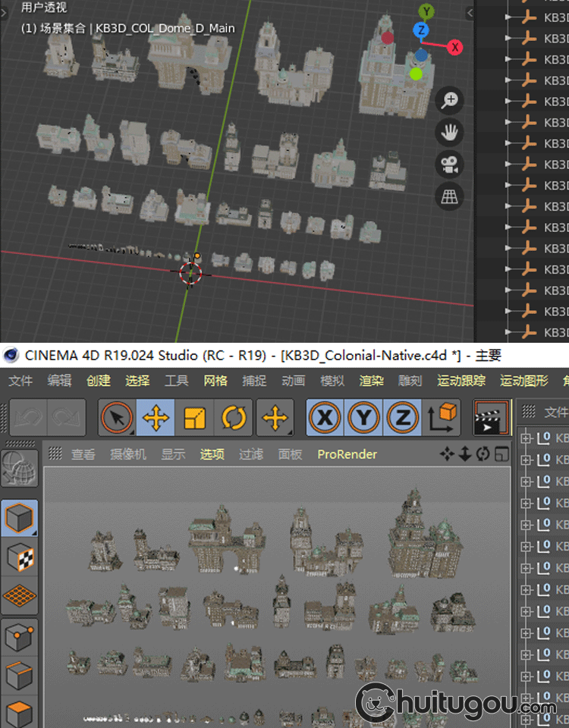Screen dimensions: 569x728
Task: Toggle the Z-axis lock button
Action: coord(401,418)
